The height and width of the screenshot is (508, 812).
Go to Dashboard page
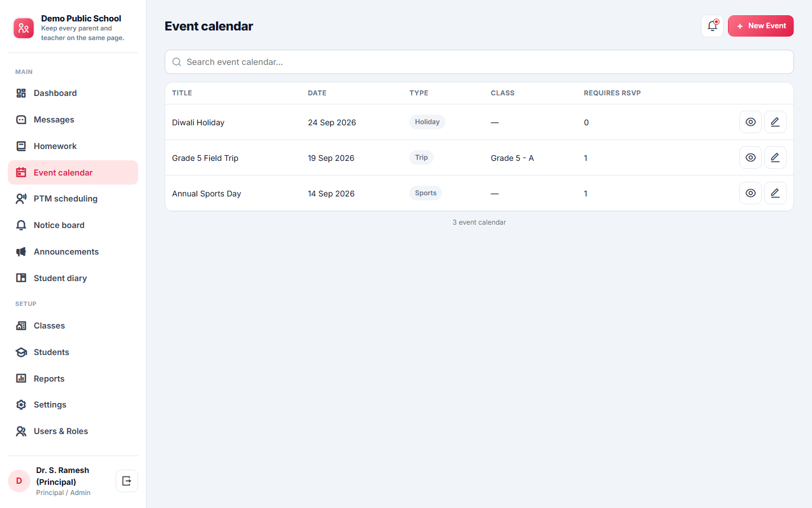pos(73,93)
